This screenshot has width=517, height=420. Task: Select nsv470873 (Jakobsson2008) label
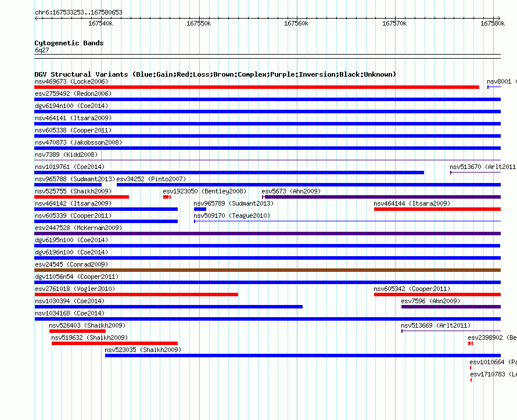(x=78, y=142)
